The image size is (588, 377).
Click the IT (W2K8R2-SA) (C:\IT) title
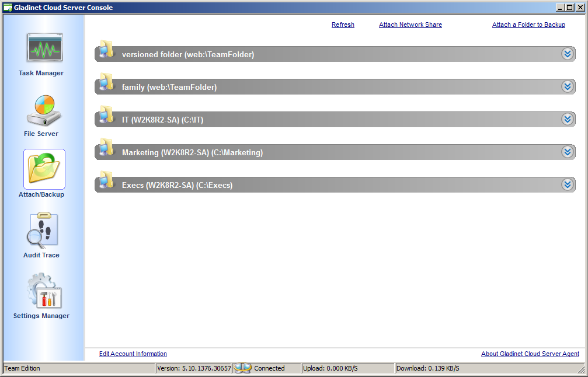pyautogui.click(x=162, y=120)
